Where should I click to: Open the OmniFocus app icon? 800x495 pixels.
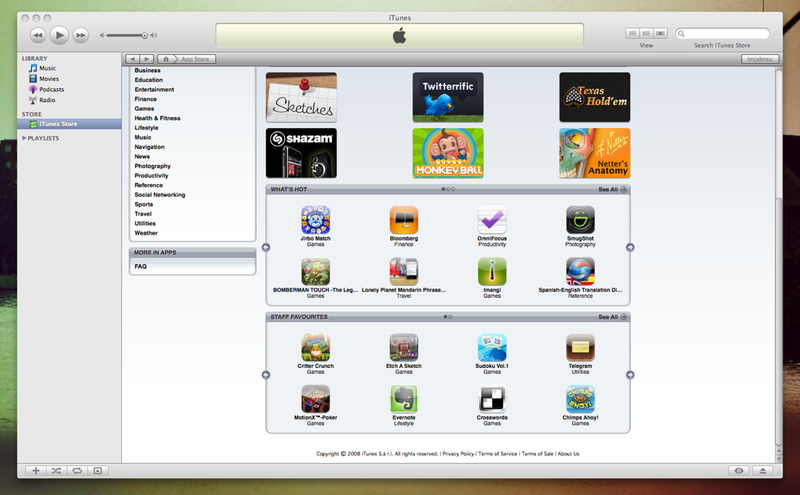pyautogui.click(x=492, y=220)
